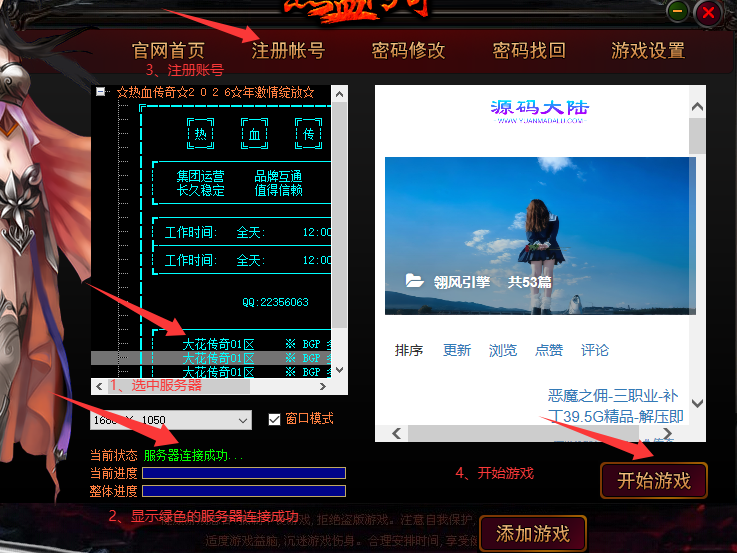Open the resolution dropdown
Viewport: 737px width, 553px height.
(x=241, y=420)
